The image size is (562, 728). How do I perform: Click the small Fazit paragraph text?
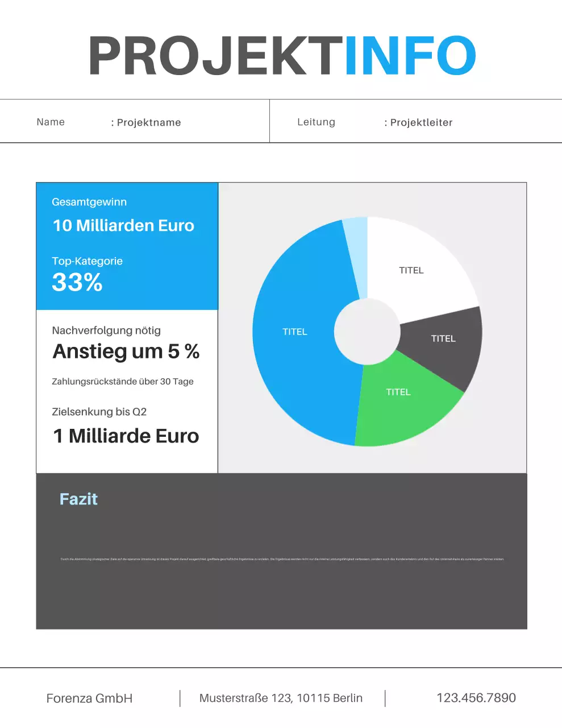(x=282, y=559)
